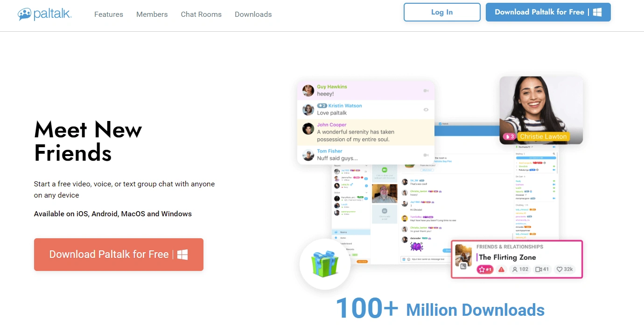Click the Paltalk logo in the header
This screenshot has height=327, width=644.
[x=45, y=14]
